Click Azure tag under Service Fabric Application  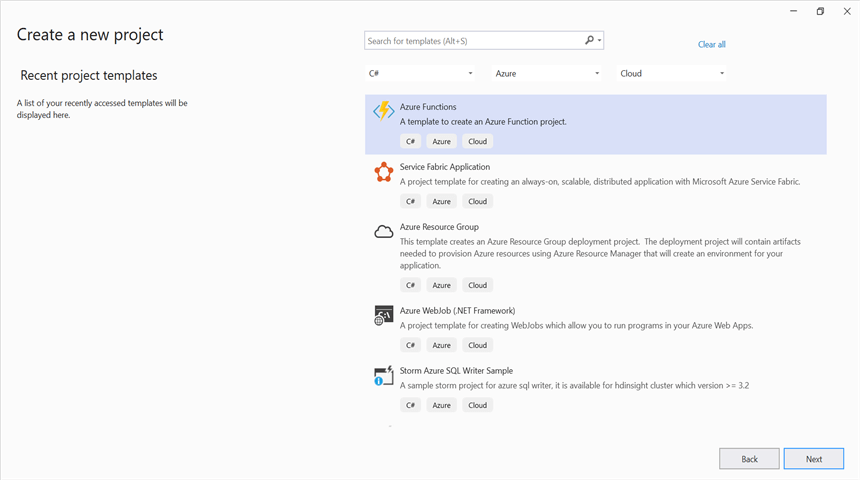[442, 201]
